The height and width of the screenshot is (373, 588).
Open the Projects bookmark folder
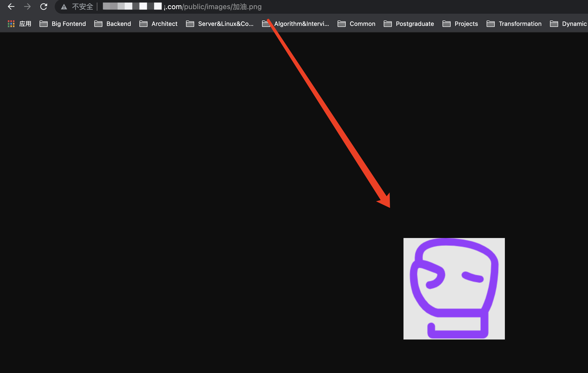coord(460,24)
